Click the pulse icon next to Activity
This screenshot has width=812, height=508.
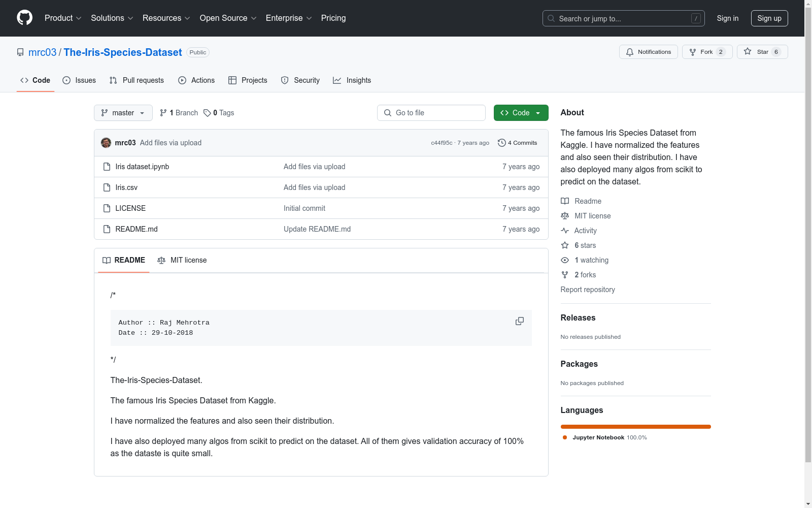pos(565,231)
